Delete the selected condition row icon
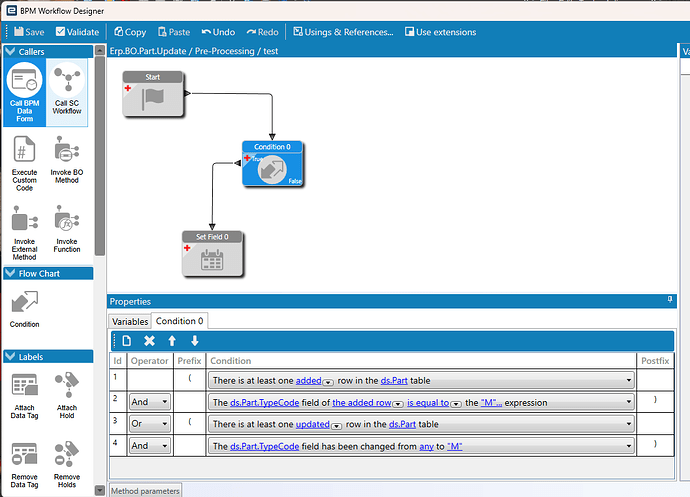Screen dimensions: 690x497 point(150,341)
